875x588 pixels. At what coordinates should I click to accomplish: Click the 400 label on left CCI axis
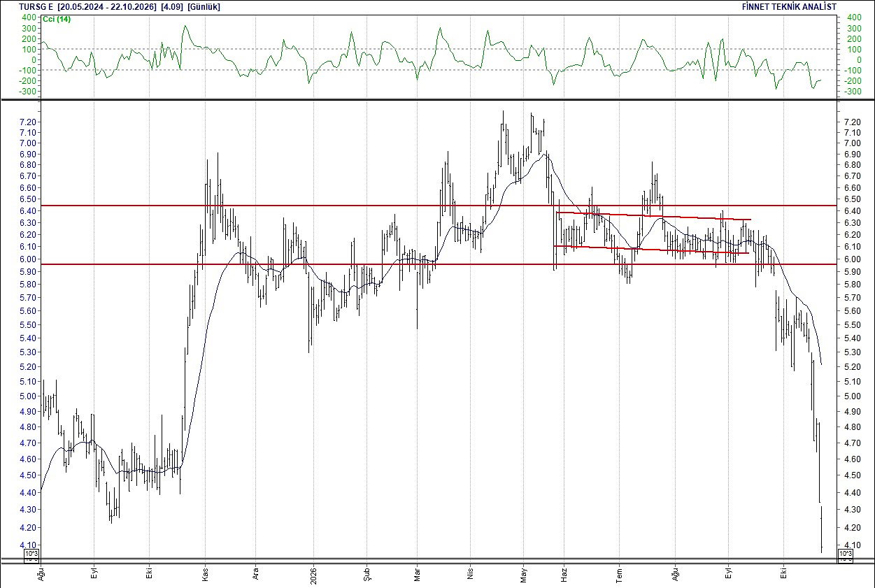(x=29, y=17)
